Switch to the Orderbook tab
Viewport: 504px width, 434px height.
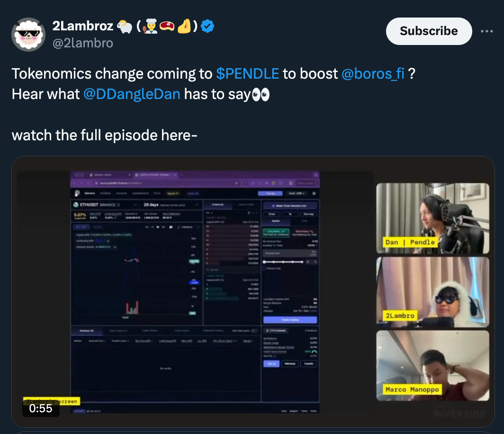click(x=217, y=205)
